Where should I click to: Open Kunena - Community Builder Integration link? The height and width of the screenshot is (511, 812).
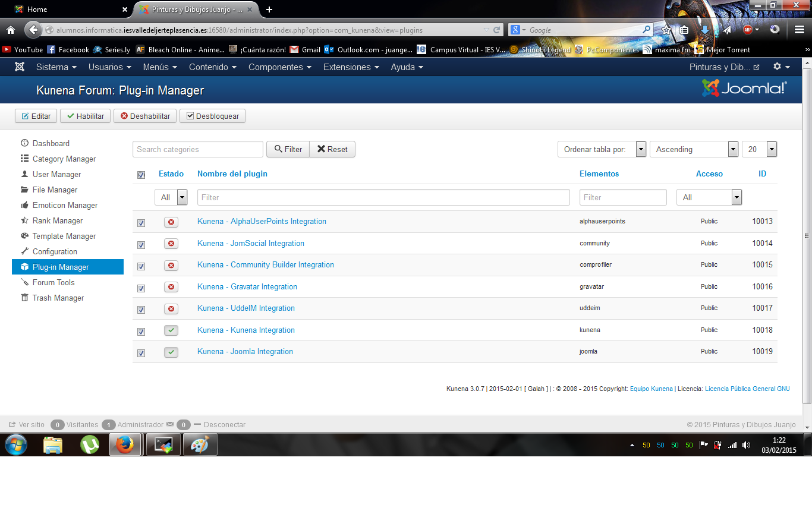265,265
